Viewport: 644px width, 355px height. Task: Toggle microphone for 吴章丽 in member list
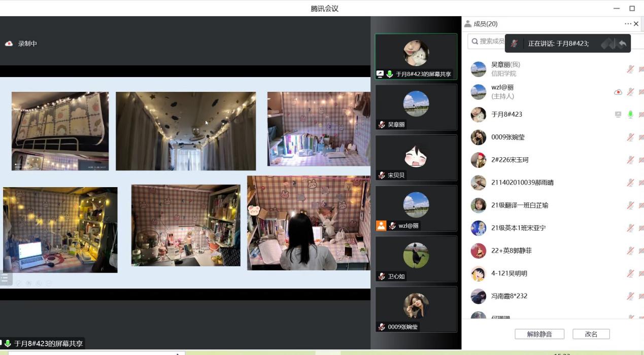(x=630, y=69)
